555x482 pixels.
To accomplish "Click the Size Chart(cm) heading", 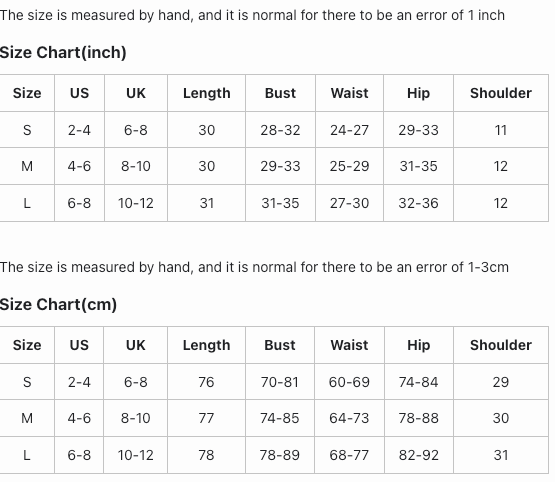I will point(58,304).
